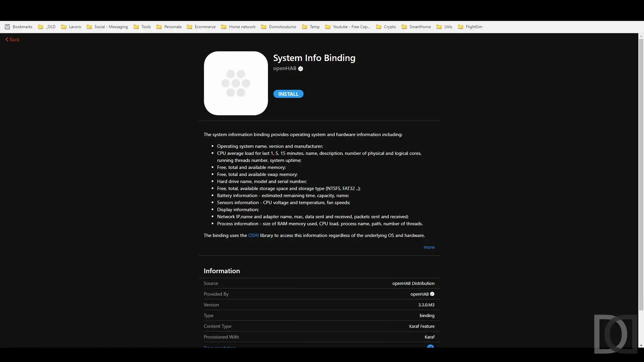The height and width of the screenshot is (362, 644).
Task: Open the Home network bookmarks folder
Action: point(238,27)
